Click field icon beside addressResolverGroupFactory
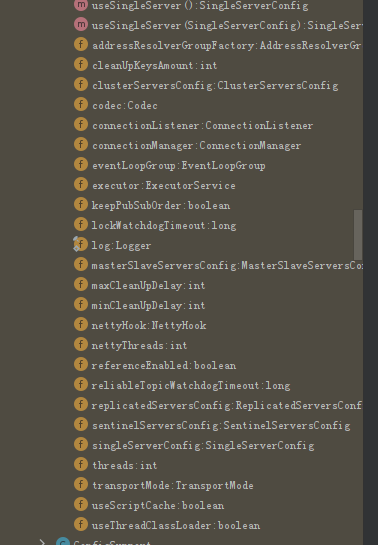 (x=81, y=44)
